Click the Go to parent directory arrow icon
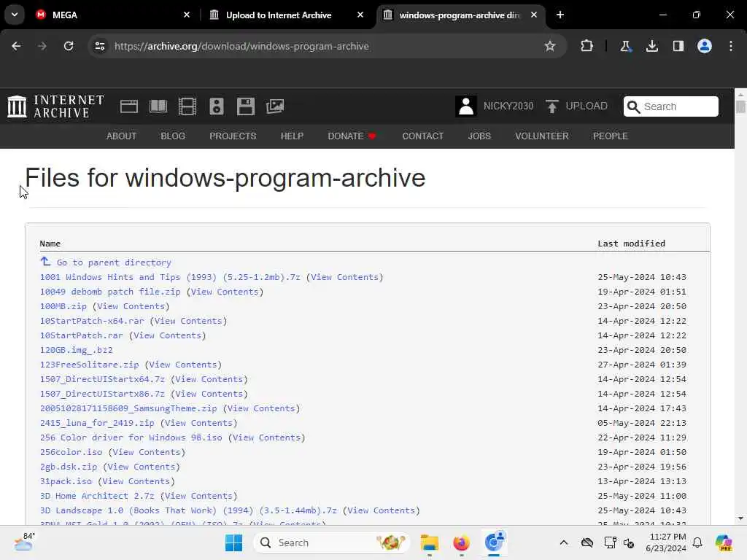Image resolution: width=747 pixels, height=560 pixels. 45,261
